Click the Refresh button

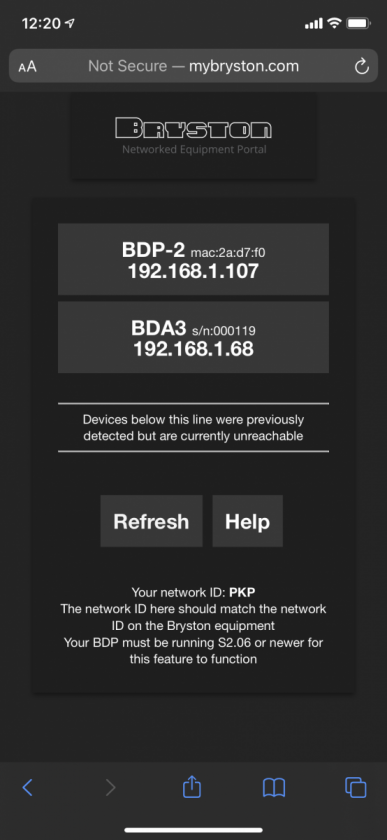[151, 521]
